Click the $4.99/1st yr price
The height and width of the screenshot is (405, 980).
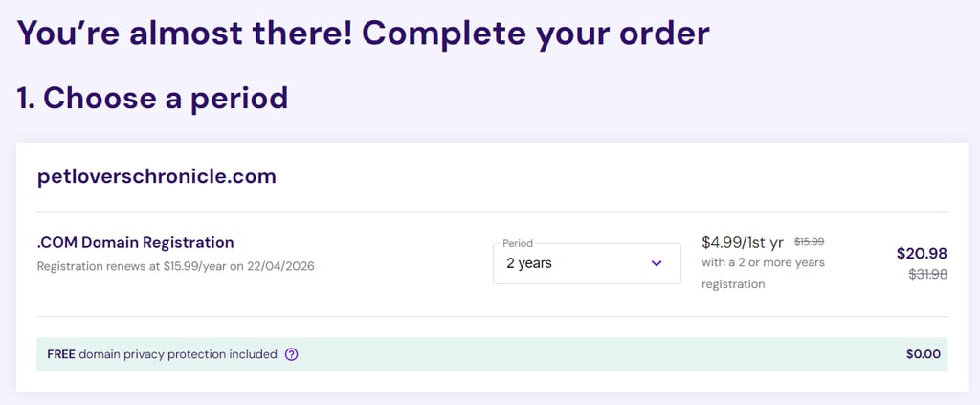tap(743, 242)
